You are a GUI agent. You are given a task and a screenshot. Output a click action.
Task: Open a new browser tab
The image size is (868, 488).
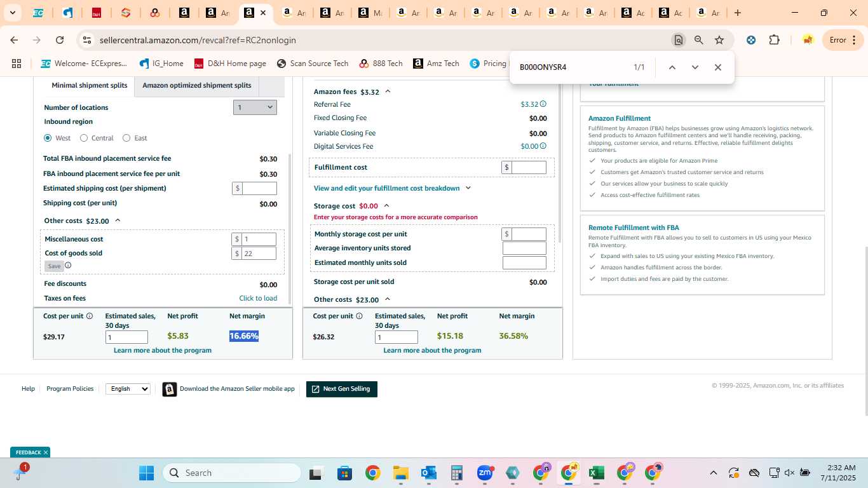click(x=737, y=13)
